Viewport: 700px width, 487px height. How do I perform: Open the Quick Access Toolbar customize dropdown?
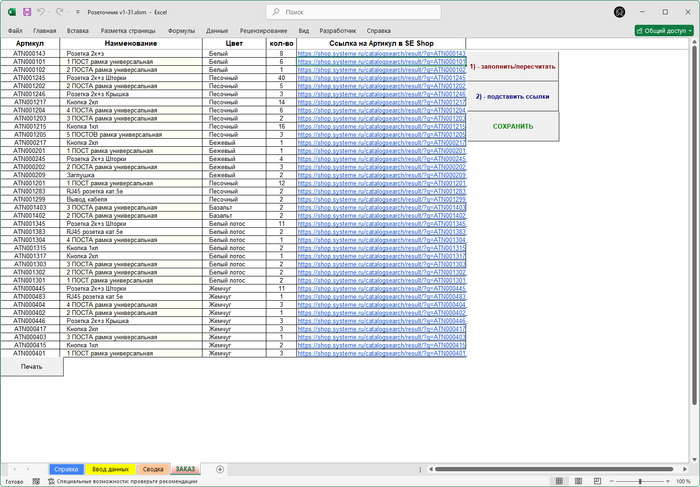coord(77,12)
